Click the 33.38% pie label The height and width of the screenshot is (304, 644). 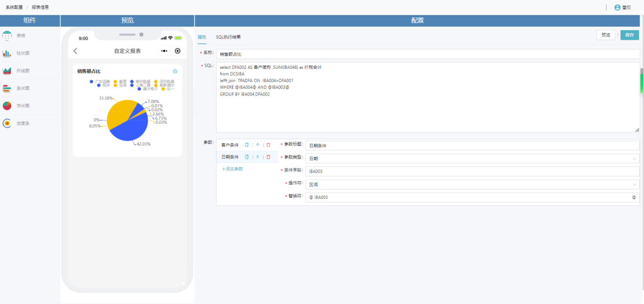tap(105, 98)
